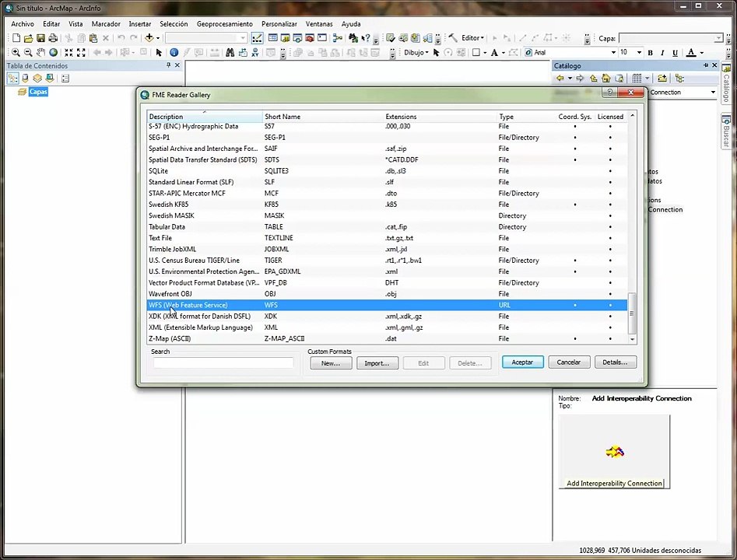Image resolution: width=737 pixels, height=560 pixels.
Task: Pin the Tabla de Contenidos panel
Action: pos(168,65)
